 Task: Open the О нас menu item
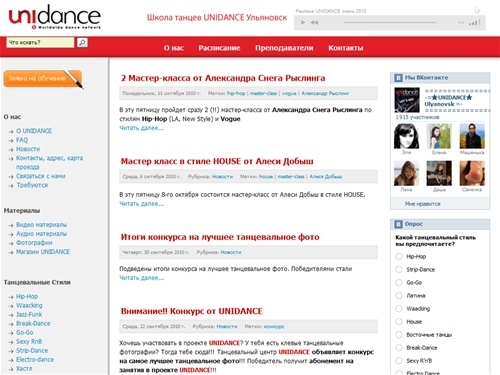point(174,48)
